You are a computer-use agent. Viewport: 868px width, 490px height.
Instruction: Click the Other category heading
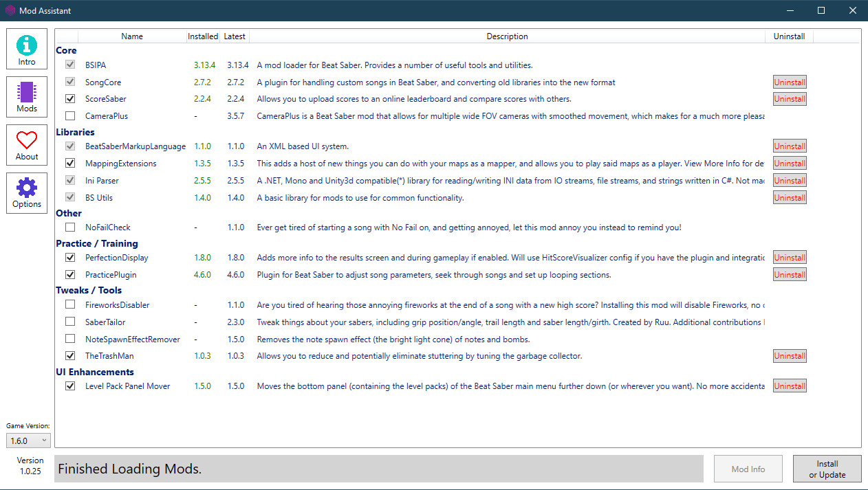[x=69, y=213]
